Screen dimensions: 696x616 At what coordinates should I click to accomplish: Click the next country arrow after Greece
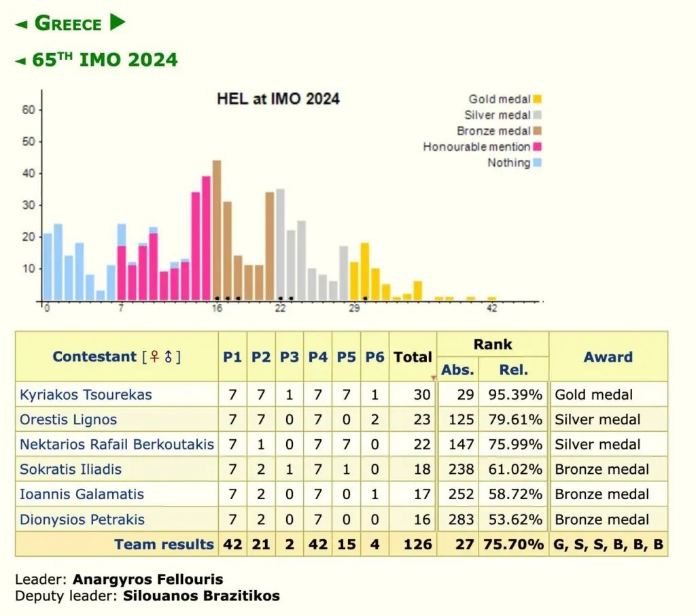click(118, 22)
